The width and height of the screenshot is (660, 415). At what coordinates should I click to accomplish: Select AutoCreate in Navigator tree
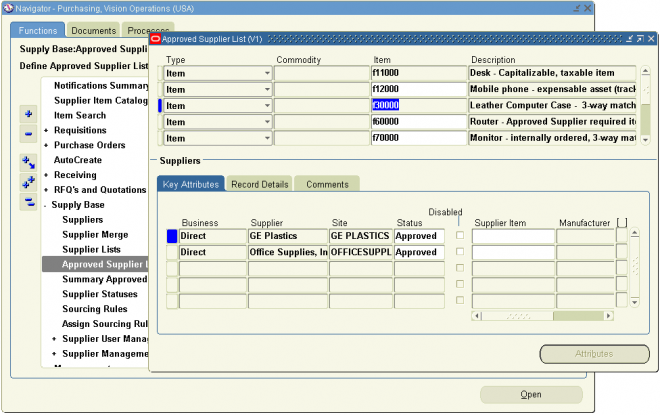click(x=78, y=160)
